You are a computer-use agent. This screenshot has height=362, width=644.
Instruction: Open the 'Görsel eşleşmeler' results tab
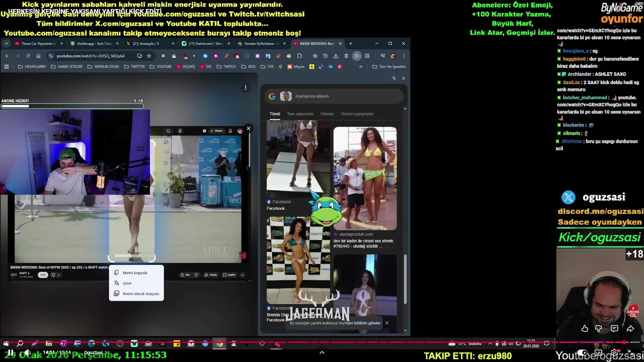(x=357, y=114)
